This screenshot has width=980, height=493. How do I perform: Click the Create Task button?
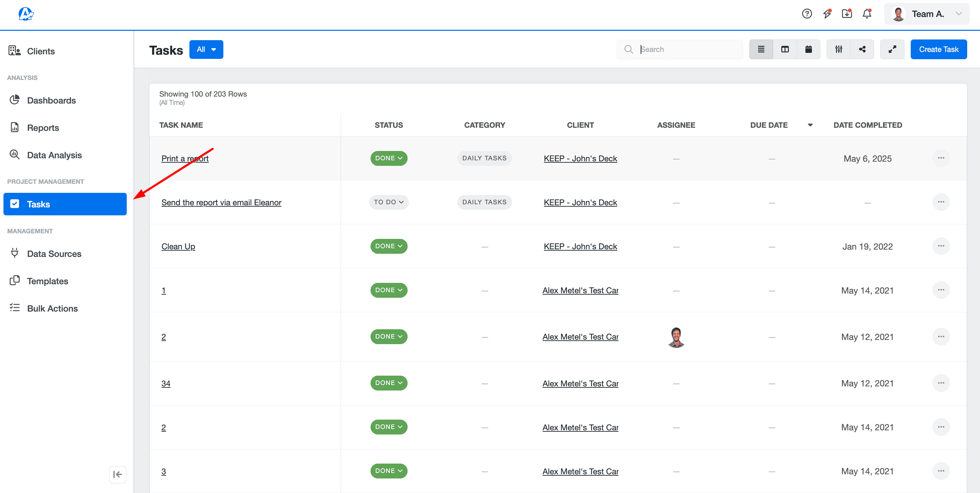938,49
